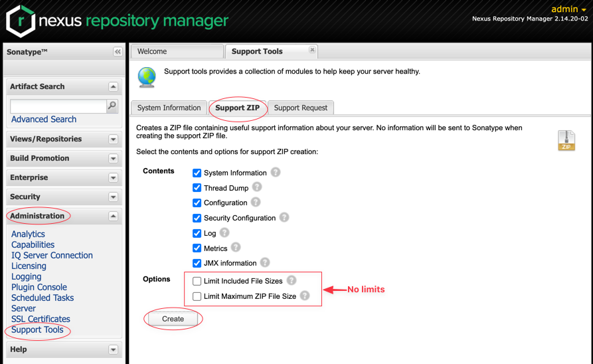This screenshot has height=364, width=593.
Task: Close the Support Tools tab
Action: 312,50
